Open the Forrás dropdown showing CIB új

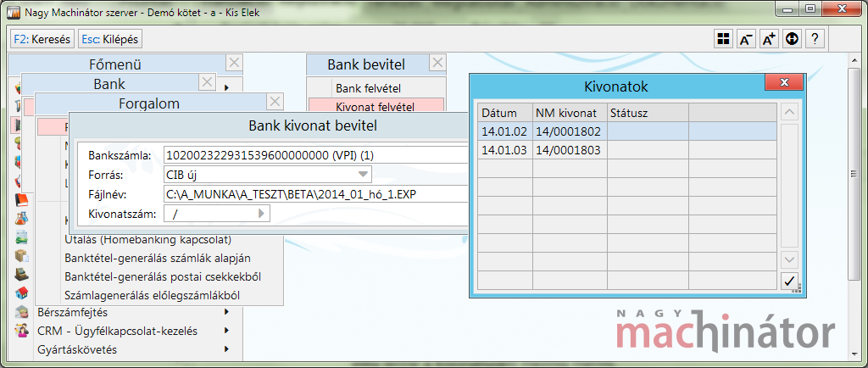(363, 175)
